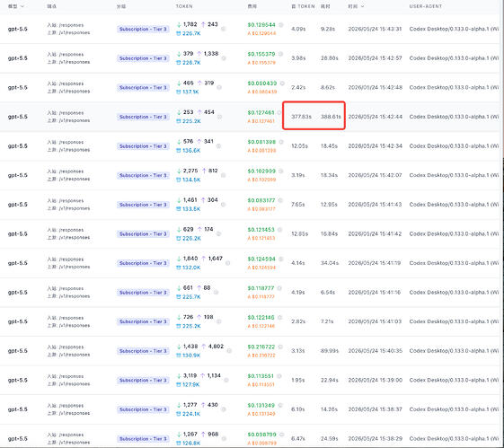Click the duration value 34.04s

[329, 263]
